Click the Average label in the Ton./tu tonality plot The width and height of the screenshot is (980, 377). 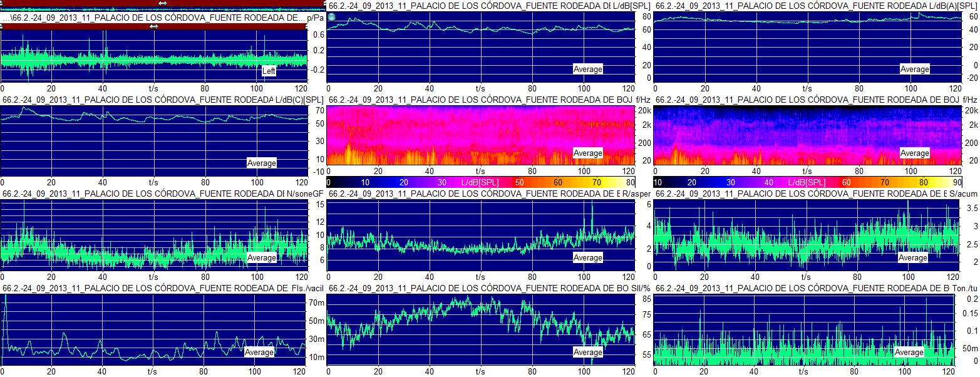pyautogui.click(x=909, y=353)
